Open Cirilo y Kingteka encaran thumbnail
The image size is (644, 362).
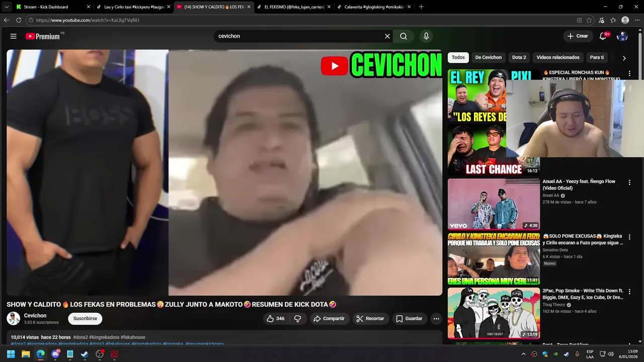tap(494, 259)
